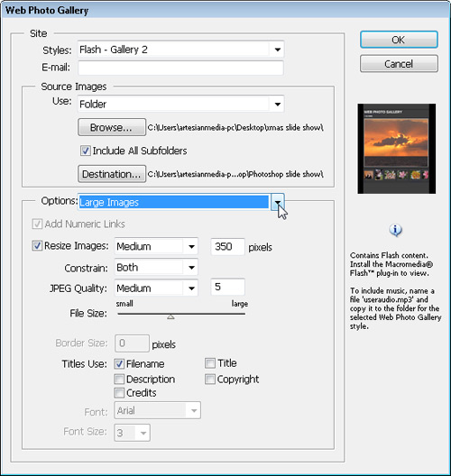The width and height of the screenshot is (451, 476).
Task: Open the Constrain Both dropdown
Action: 191,268
